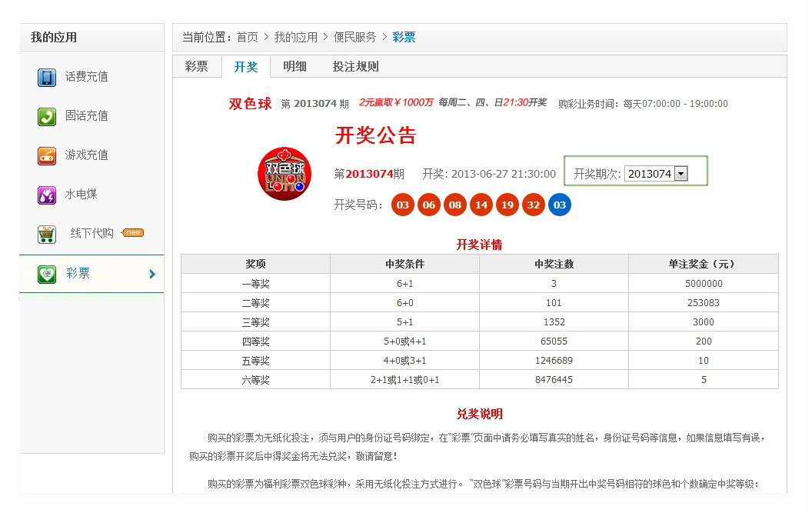Image resolution: width=812 pixels, height=513 pixels.
Task: Click the 开奖公告 heading
Action: [375, 135]
